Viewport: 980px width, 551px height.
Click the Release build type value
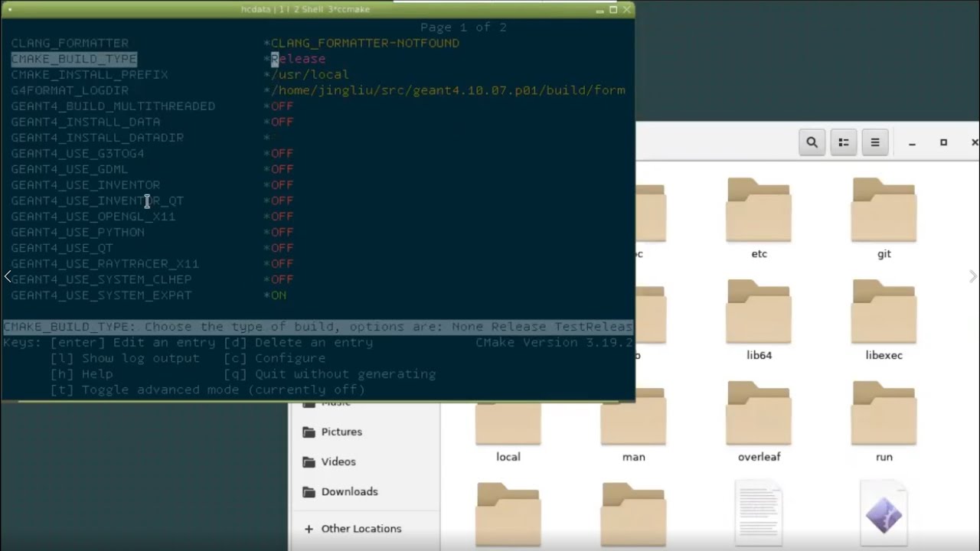tap(298, 59)
